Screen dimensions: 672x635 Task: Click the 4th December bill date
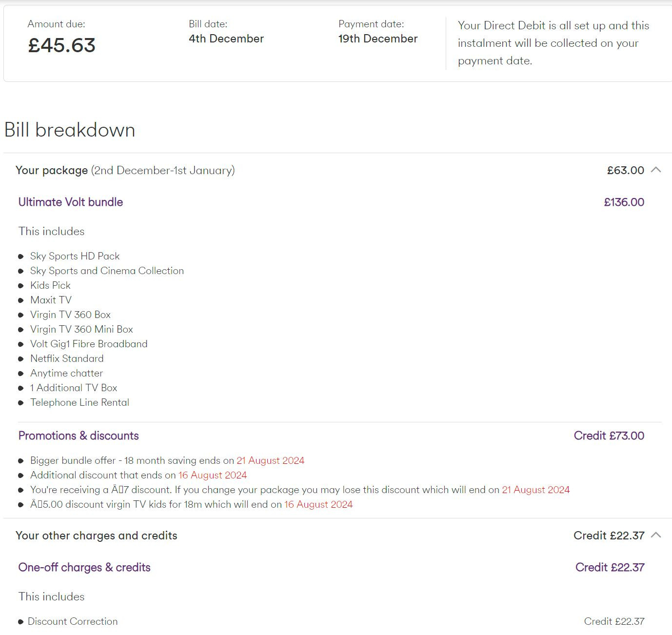[x=226, y=39]
